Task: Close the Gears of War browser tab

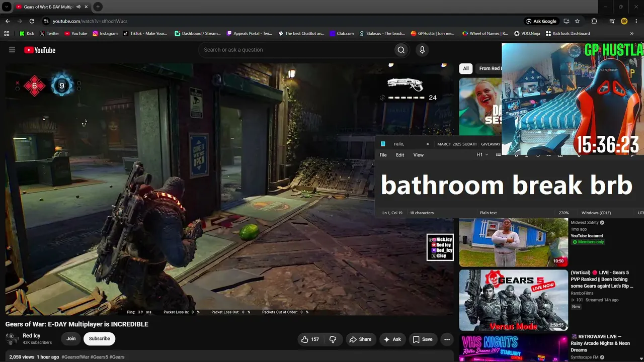Action: click(x=87, y=7)
